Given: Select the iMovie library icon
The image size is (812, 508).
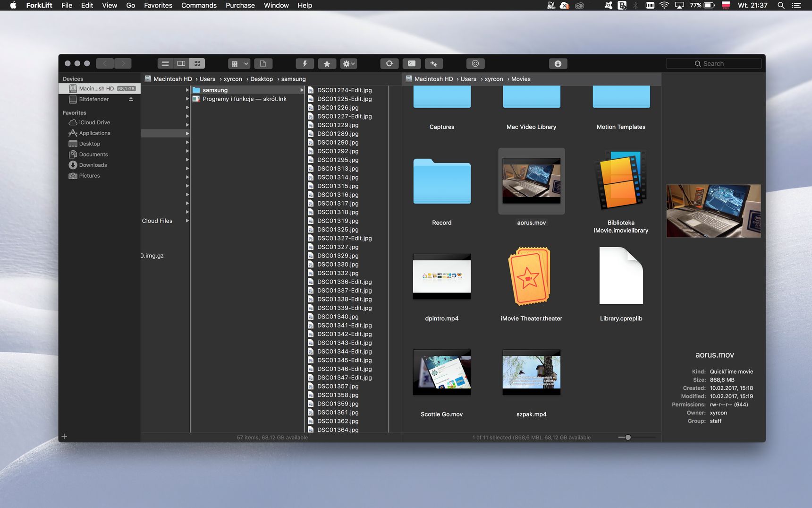Looking at the screenshot, I should (621, 181).
